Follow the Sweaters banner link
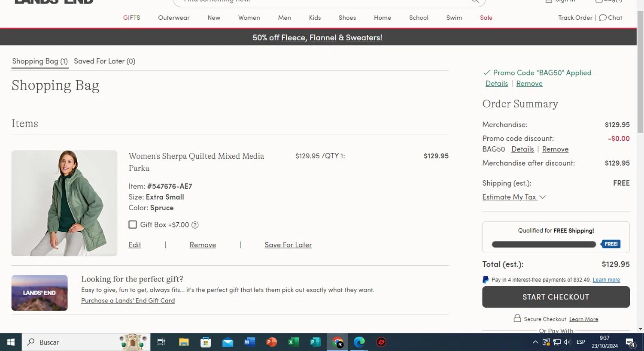Screen dimensions: 644x351 pos(363,37)
